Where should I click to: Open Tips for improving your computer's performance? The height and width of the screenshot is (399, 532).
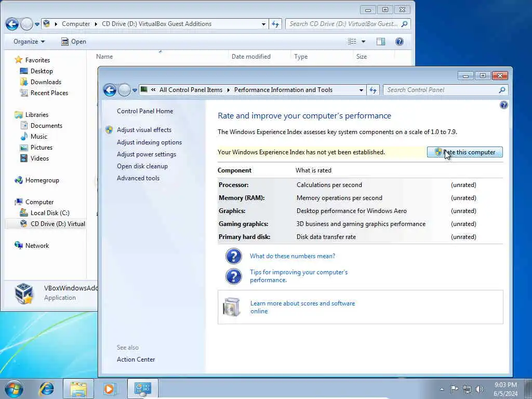pyautogui.click(x=299, y=276)
